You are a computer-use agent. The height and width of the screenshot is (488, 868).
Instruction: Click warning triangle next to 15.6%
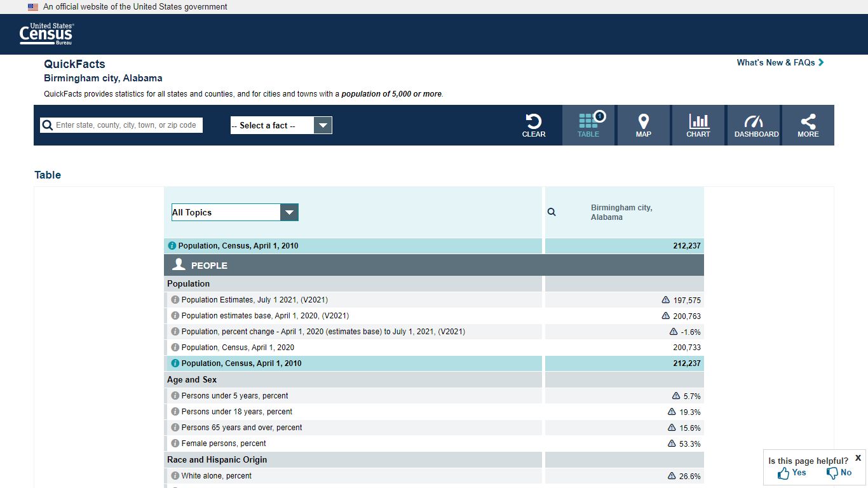pos(672,428)
